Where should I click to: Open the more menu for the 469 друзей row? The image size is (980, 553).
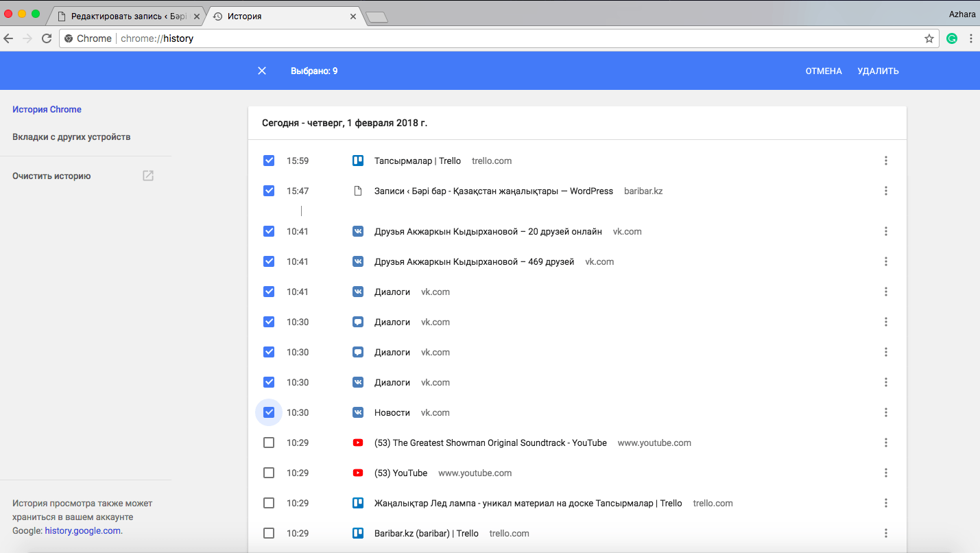(x=886, y=261)
